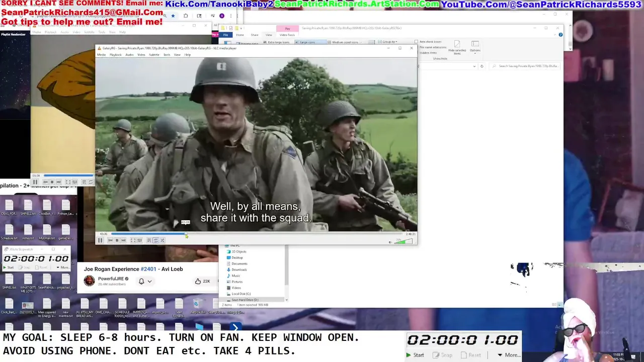Screen dimensions: 644x362
Task: Pause the small background VLC player
Action: 35,182
